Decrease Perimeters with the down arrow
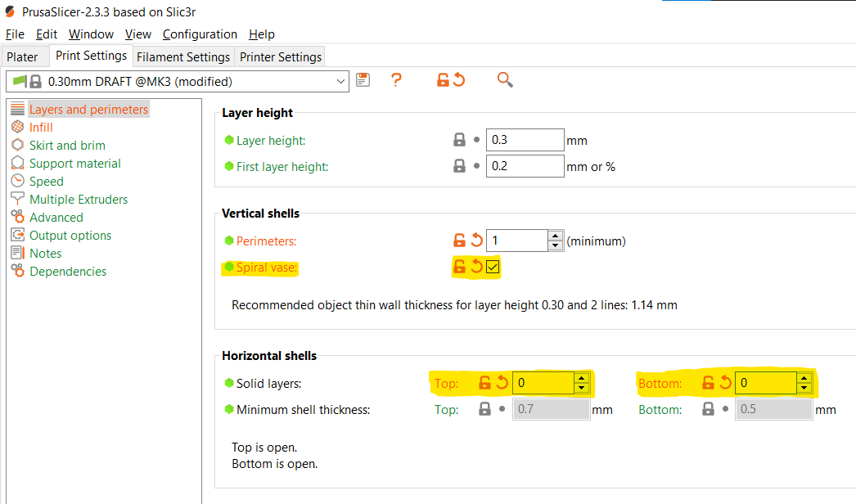 click(555, 245)
